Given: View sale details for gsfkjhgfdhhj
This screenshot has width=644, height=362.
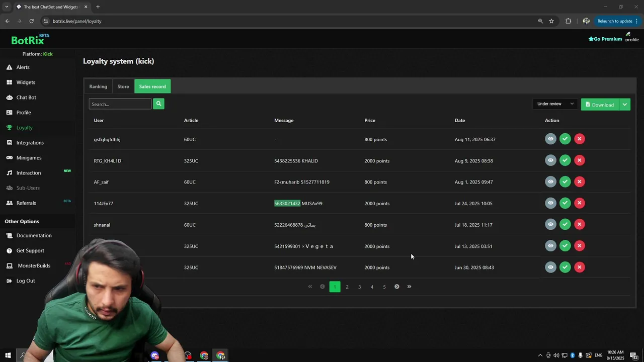Looking at the screenshot, I should pos(550,139).
